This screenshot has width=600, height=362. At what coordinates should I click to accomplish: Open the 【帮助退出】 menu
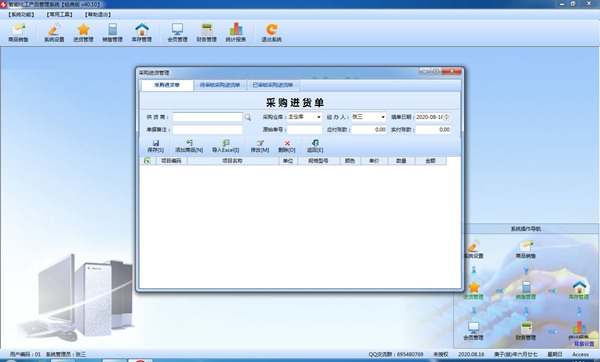(98, 15)
